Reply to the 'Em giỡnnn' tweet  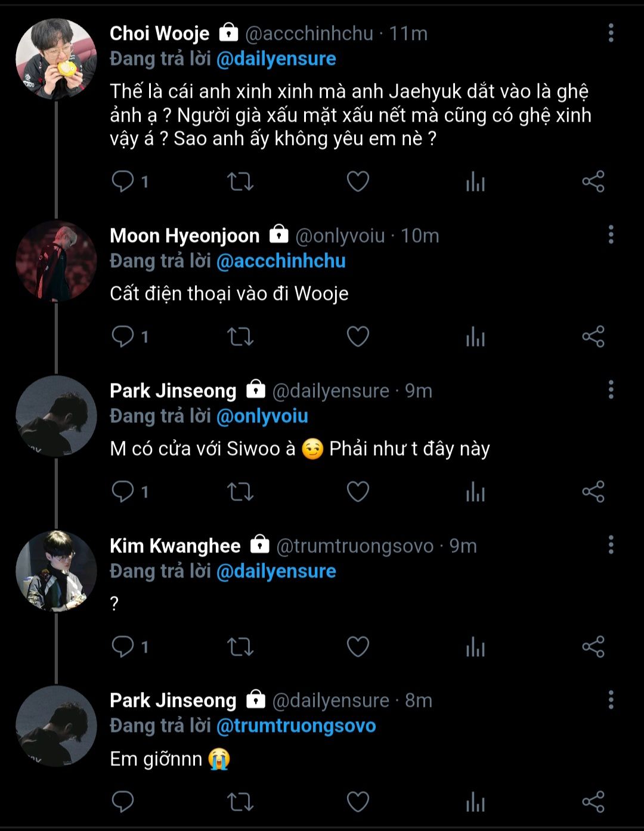click(x=123, y=802)
